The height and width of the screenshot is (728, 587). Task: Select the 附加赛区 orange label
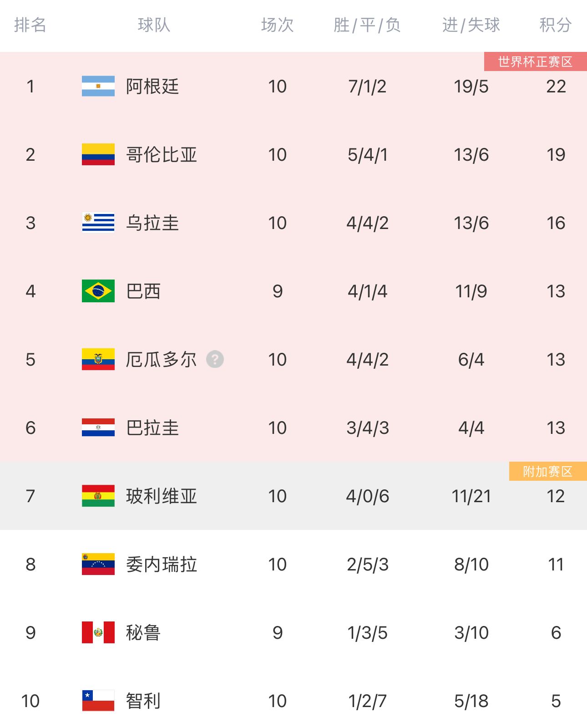coord(548,471)
